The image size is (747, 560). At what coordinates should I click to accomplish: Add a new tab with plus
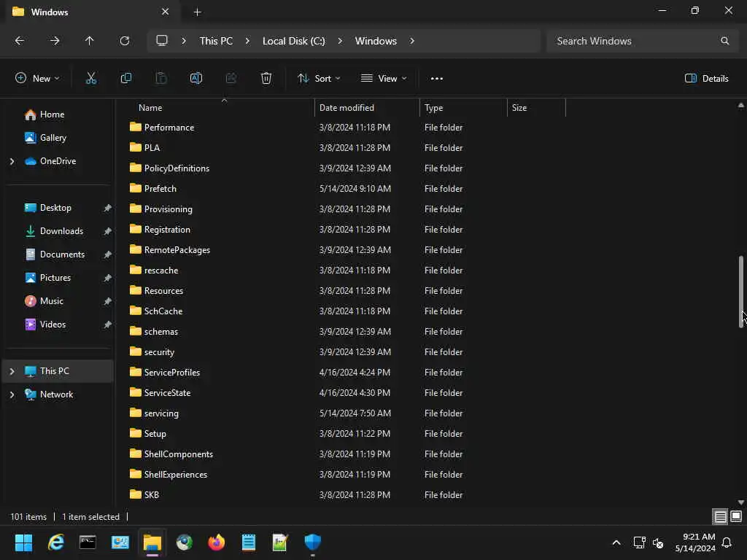point(197,12)
